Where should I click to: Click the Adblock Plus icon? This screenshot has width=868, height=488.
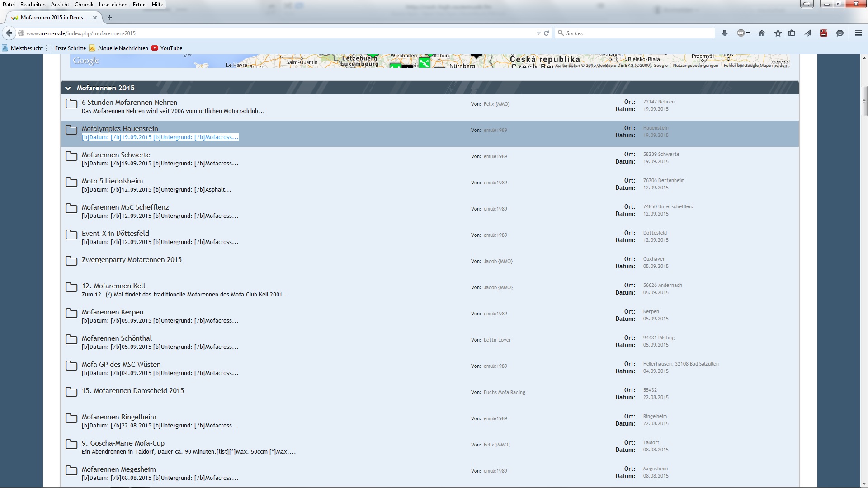click(x=741, y=33)
